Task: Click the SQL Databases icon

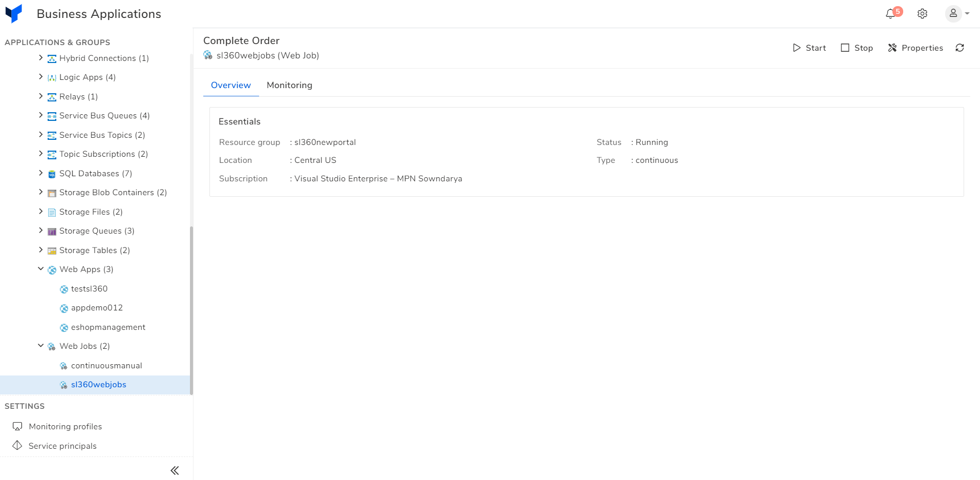Action: [x=52, y=174]
